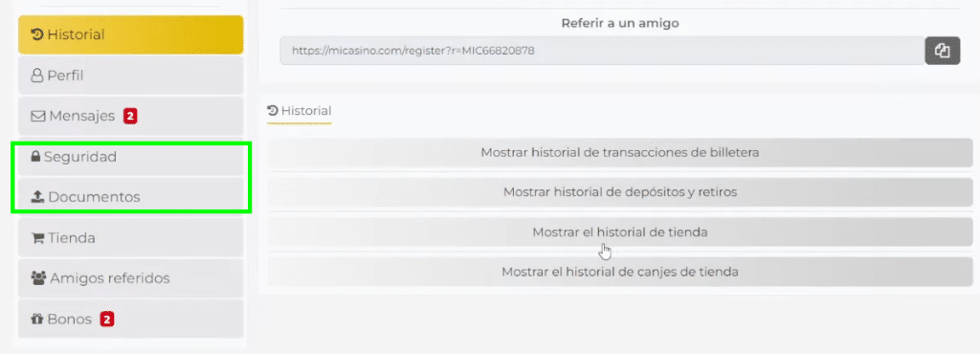Select the Historial clock icon in sidebar
This screenshot has height=354, width=980.
point(37,34)
